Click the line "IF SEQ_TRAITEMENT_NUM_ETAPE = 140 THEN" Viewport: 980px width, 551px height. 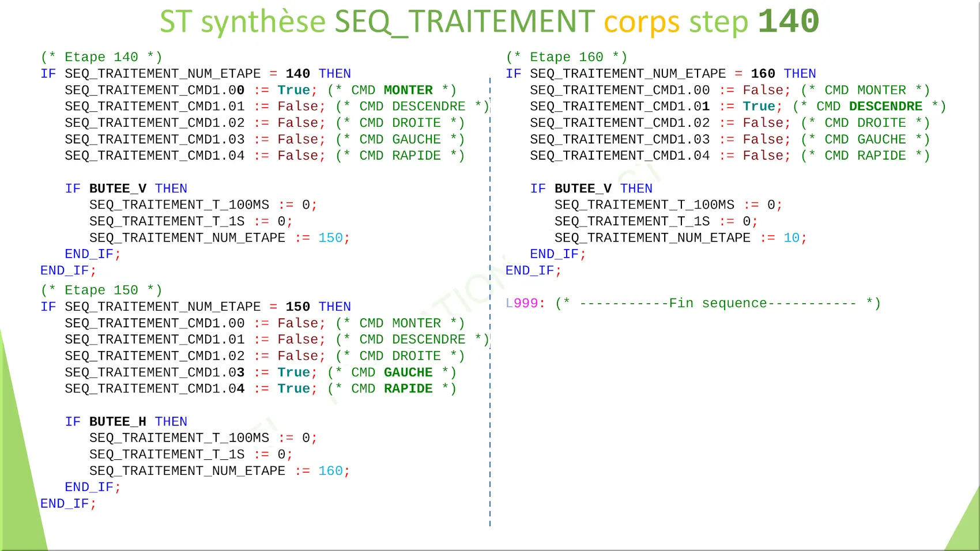click(195, 74)
